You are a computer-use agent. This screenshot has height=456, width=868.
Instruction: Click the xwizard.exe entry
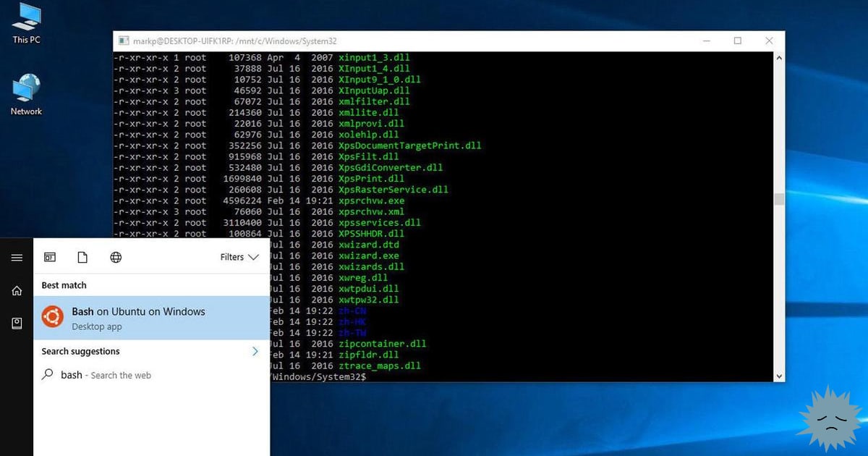(x=369, y=256)
